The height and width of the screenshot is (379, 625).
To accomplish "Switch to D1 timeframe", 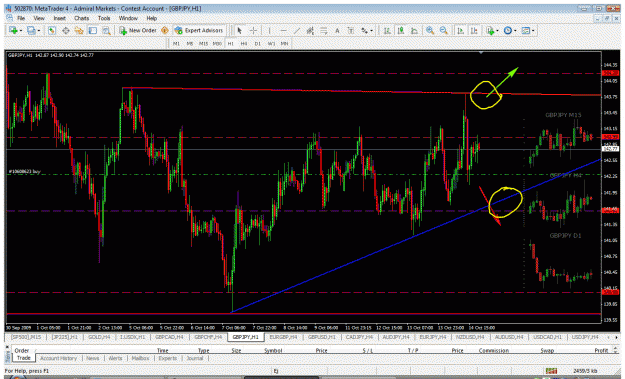I will pyautogui.click(x=257, y=43).
